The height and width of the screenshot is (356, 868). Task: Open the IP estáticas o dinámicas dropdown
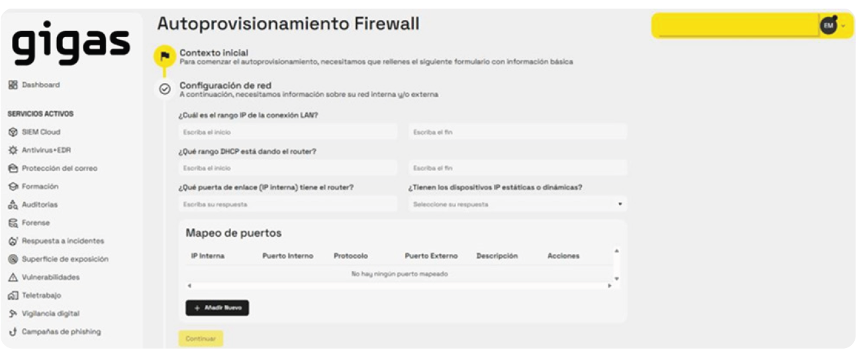coord(517,204)
